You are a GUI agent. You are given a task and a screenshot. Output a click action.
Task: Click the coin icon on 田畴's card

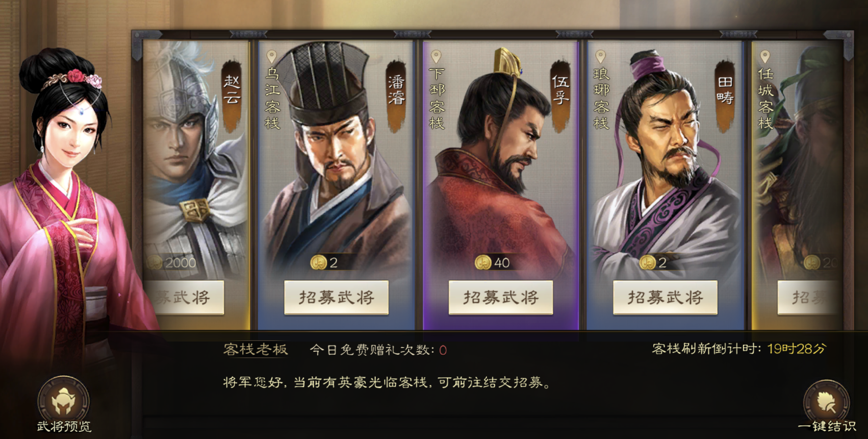tap(647, 262)
